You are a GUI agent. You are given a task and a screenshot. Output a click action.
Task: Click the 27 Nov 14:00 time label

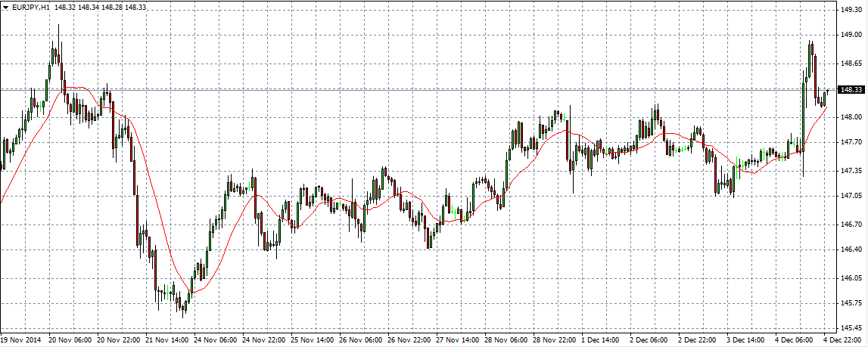[x=456, y=339]
